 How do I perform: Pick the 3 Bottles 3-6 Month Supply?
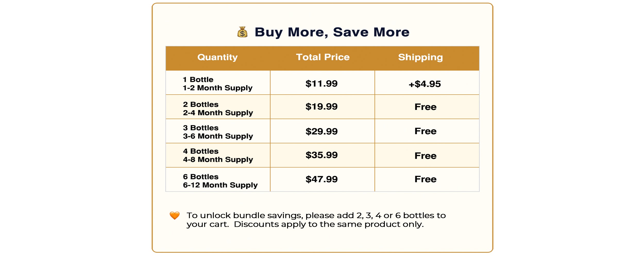pyautogui.click(x=218, y=132)
